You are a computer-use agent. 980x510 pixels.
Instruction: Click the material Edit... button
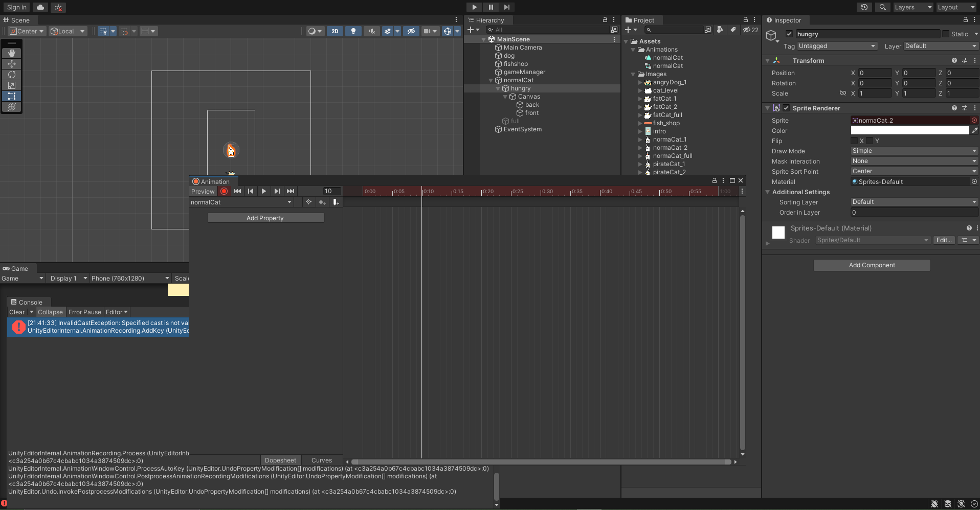pos(944,240)
